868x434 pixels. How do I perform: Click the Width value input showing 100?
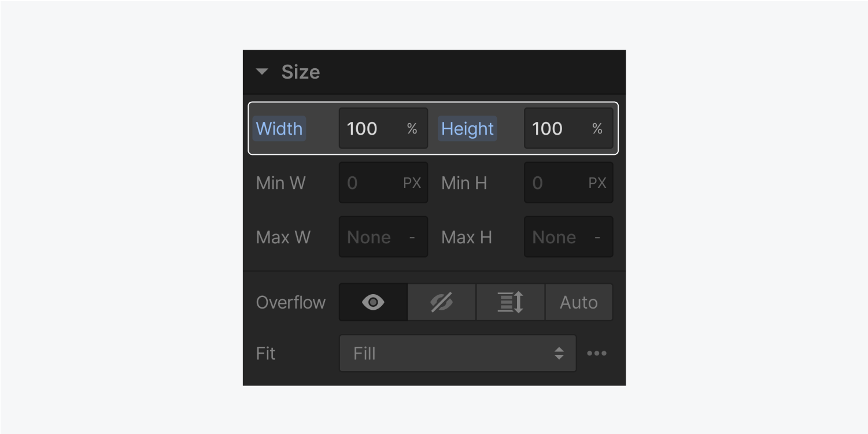pyautogui.click(x=370, y=128)
